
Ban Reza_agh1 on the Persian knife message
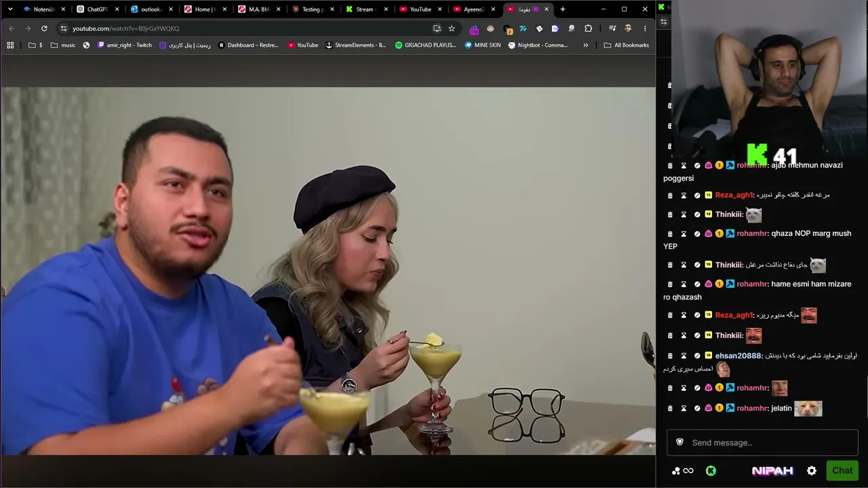[697, 195]
